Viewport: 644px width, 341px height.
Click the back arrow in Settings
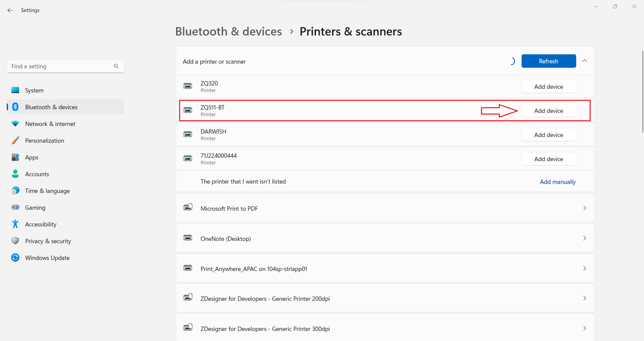click(10, 10)
